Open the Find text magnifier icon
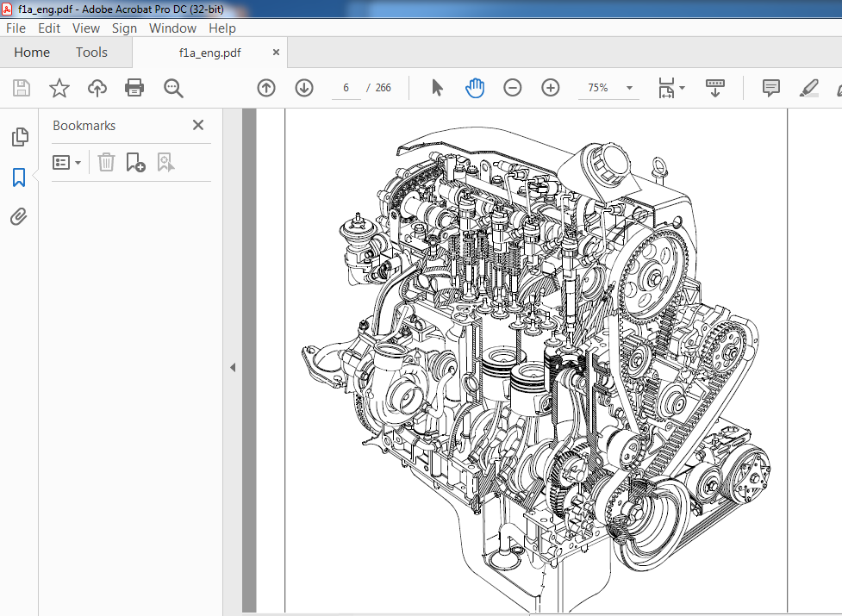Image resolution: width=842 pixels, height=616 pixels. tap(173, 88)
